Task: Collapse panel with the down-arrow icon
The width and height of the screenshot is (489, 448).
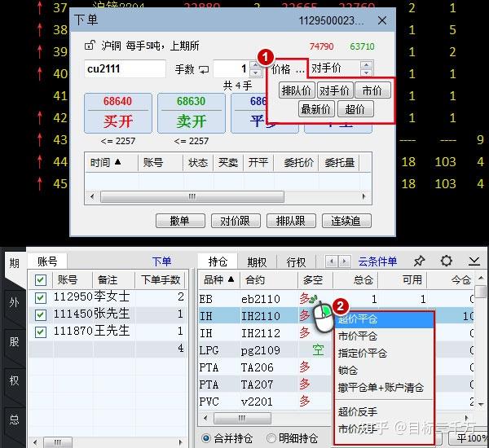Action: coord(474,261)
